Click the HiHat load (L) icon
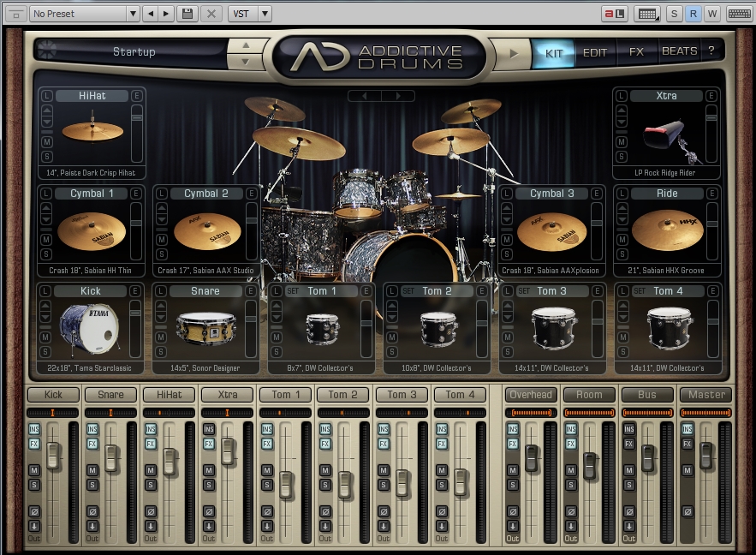Image resolution: width=756 pixels, height=555 pixels. [47, 96]
